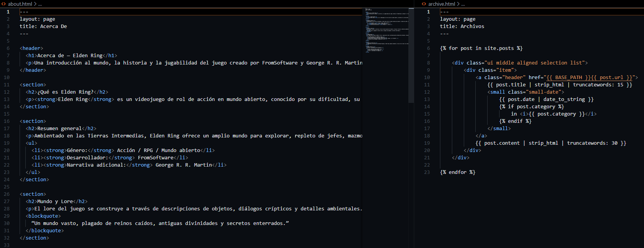Click the HTML file icon beside about.html breadcrumb
The image size is (644, 248).
[3, 4]
